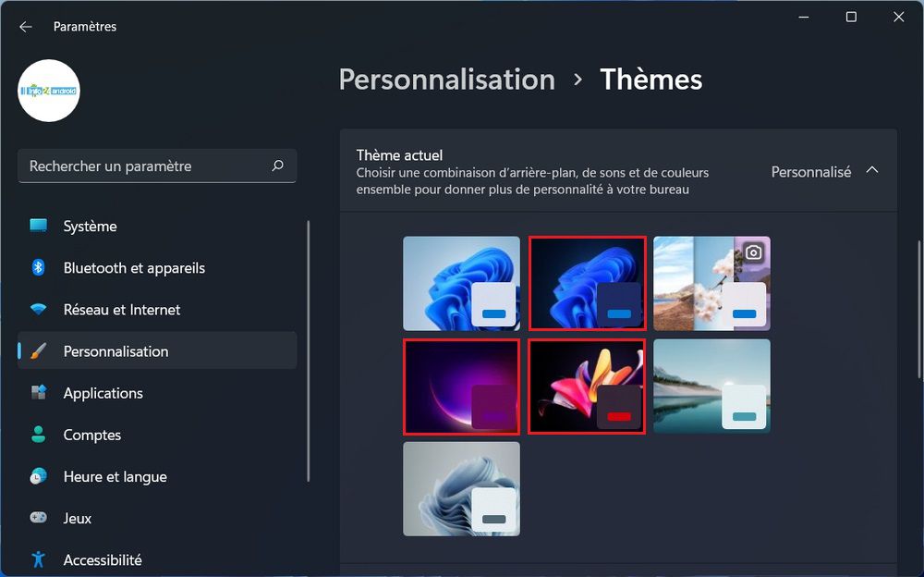This screenshot has height=577, width=924.
Task: Click the Paramètres window title
Action: pyautogui.click(x=85, y=27)
